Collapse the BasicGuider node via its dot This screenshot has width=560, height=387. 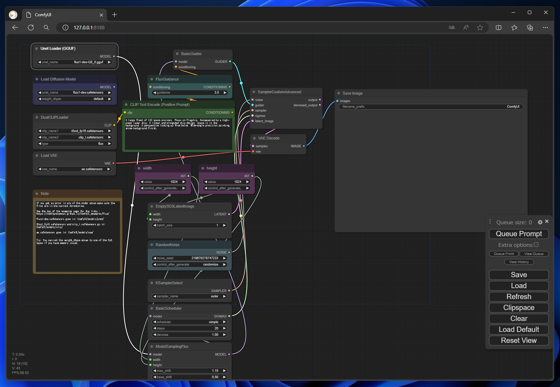pos(177,54)
